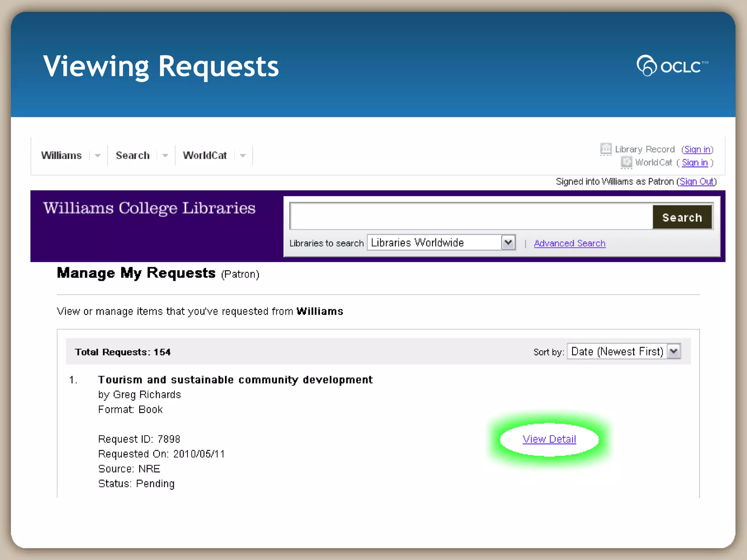The image size is (747, 560).
Task: Expand the Search menu arrow
Action: pos(165,156)
